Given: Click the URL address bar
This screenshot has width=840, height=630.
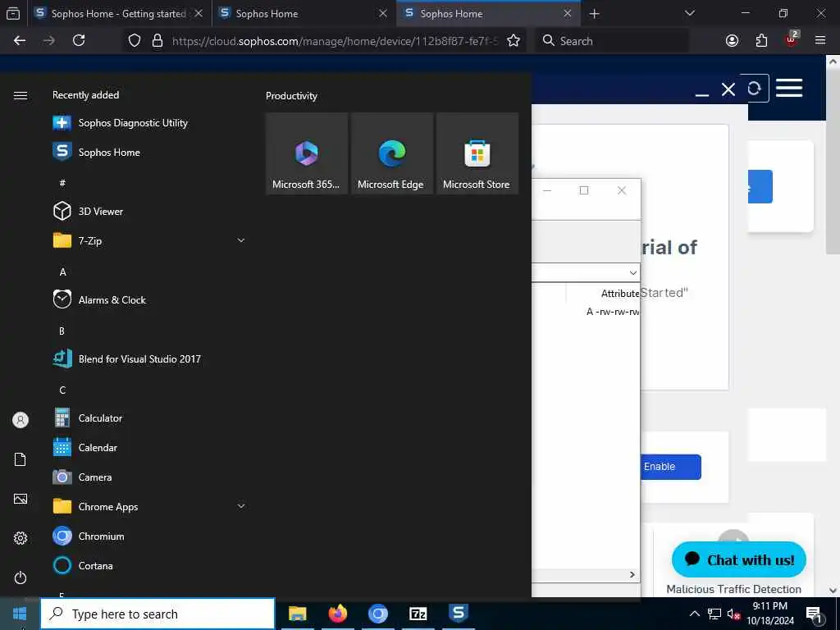Looking at the screenshot, I should pyautogui.click(x=335, y=41).
